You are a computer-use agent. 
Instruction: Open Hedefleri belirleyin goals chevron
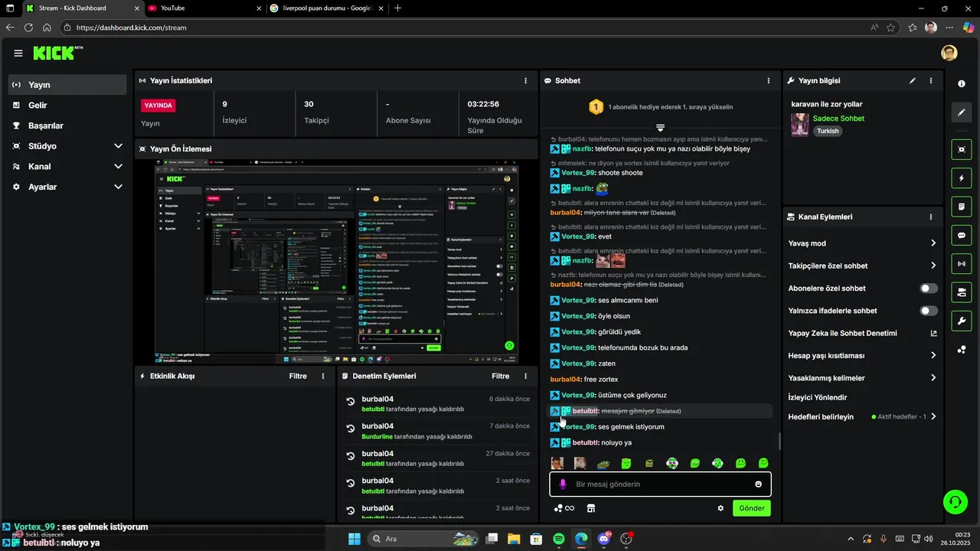933,417
